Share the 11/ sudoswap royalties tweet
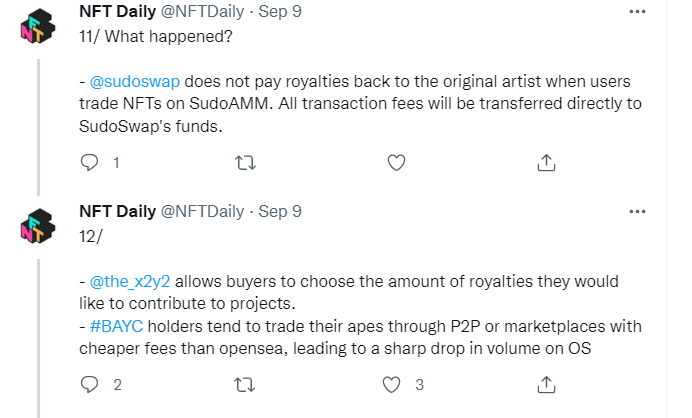 pos(547,162)
